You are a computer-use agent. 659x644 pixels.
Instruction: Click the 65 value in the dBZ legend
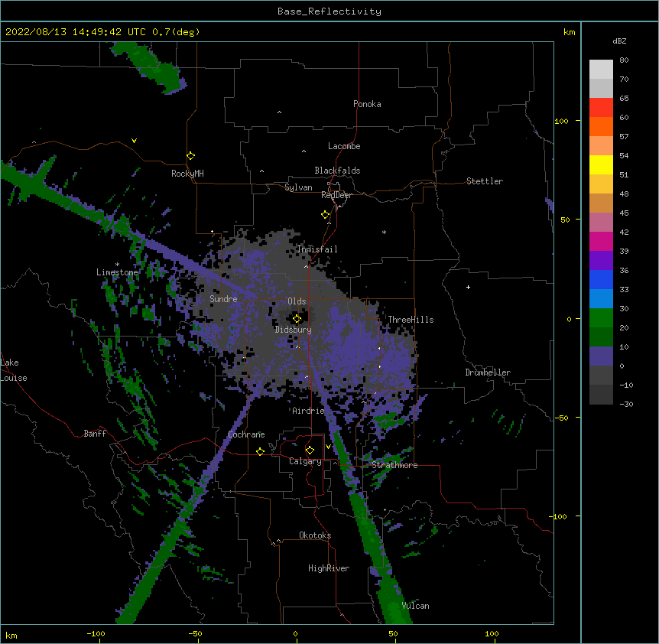[x=624, y=99]
